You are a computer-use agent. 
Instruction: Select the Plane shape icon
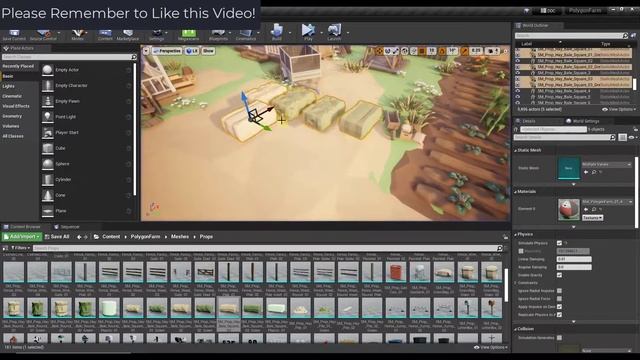pyautogui.click(x=48, y=211)
